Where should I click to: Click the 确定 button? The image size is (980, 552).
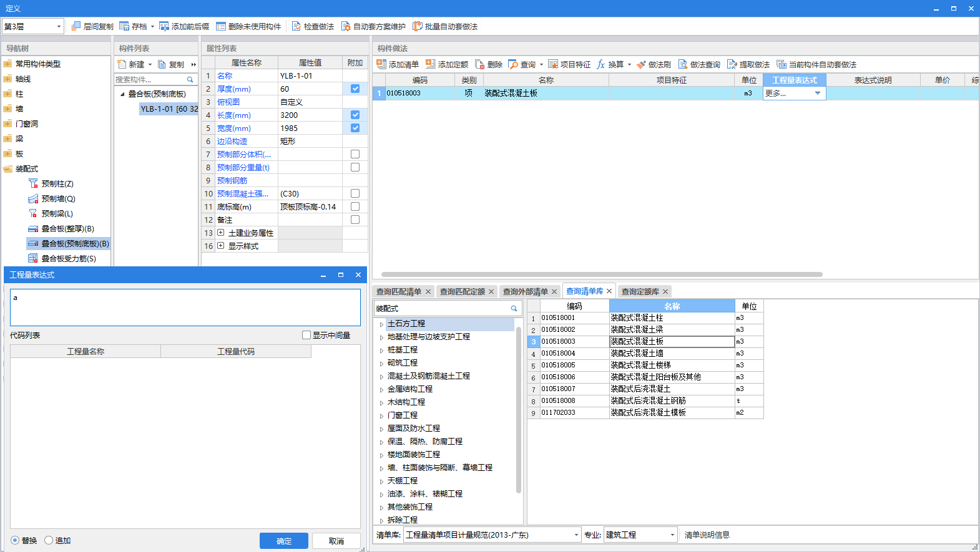pyautogui.click(x=284, y=541)
